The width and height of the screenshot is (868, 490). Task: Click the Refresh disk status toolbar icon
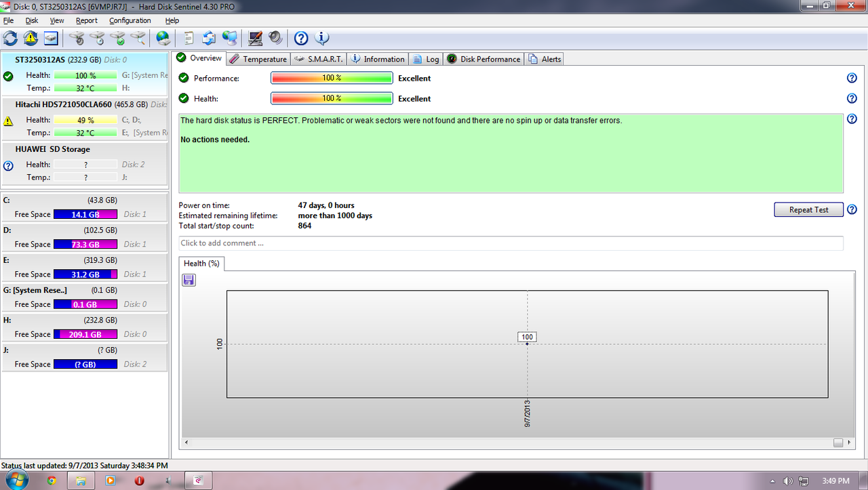click(10, 38)
